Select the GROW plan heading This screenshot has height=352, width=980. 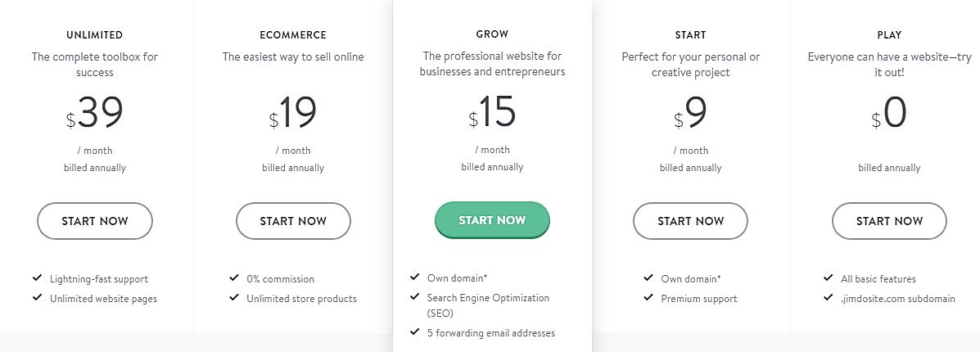pyautogui.click(x=492, y=34)
